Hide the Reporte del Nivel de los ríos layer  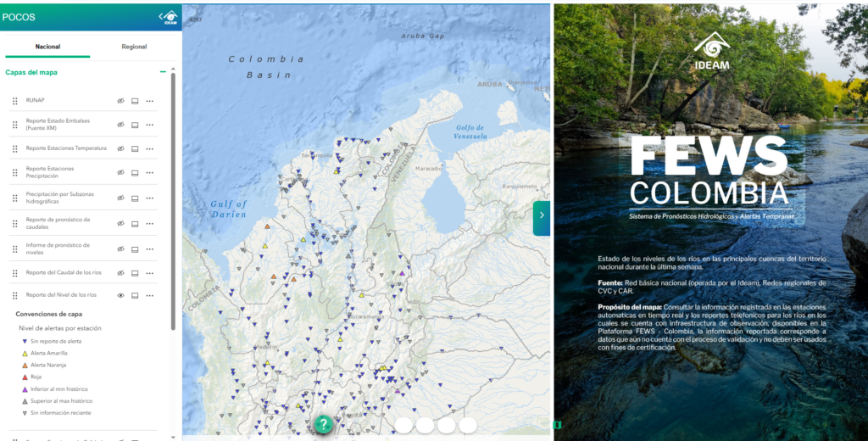(120, 295)
